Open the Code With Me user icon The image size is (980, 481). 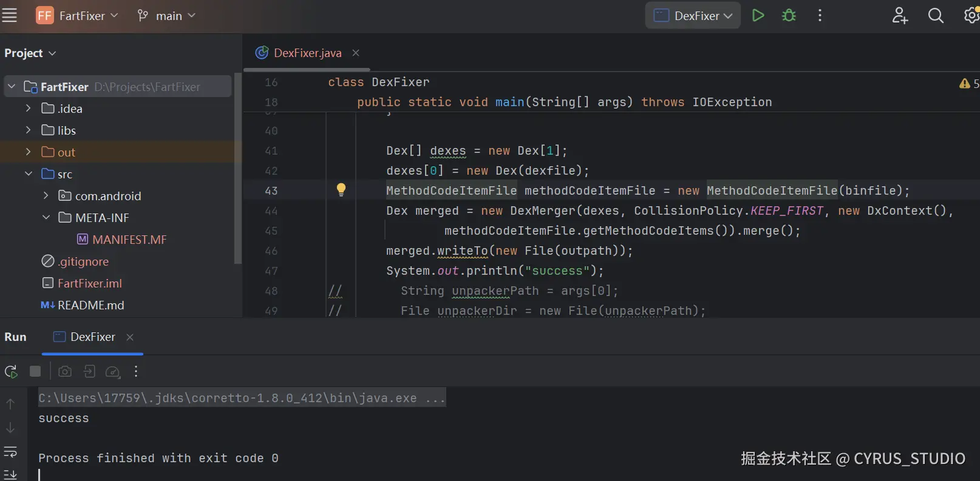pos(900,15)
